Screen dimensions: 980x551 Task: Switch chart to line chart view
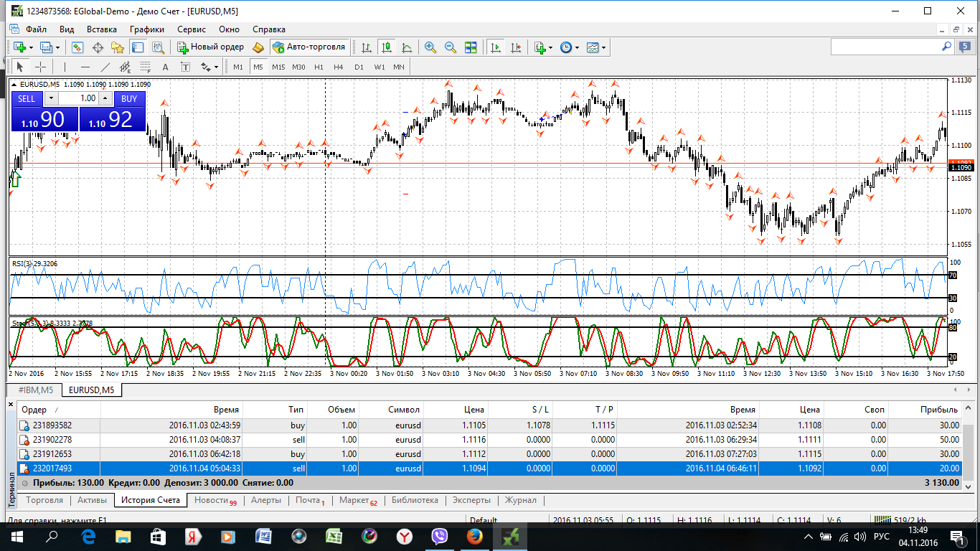coord(407,47)
